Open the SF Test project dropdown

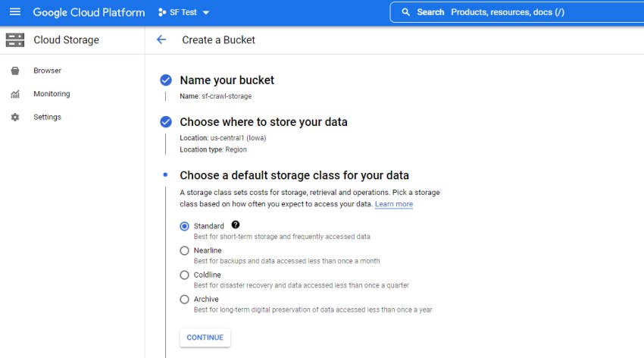pos(183,12)
